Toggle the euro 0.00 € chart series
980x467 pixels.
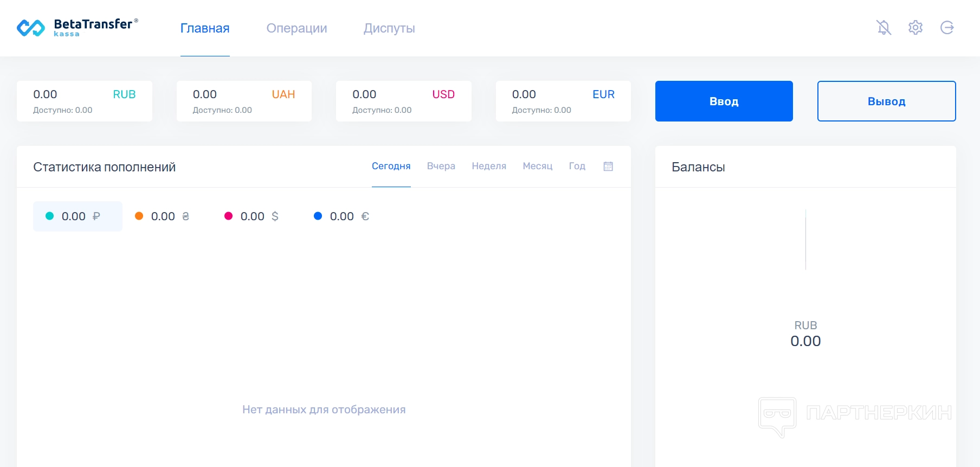coord(341,216)
